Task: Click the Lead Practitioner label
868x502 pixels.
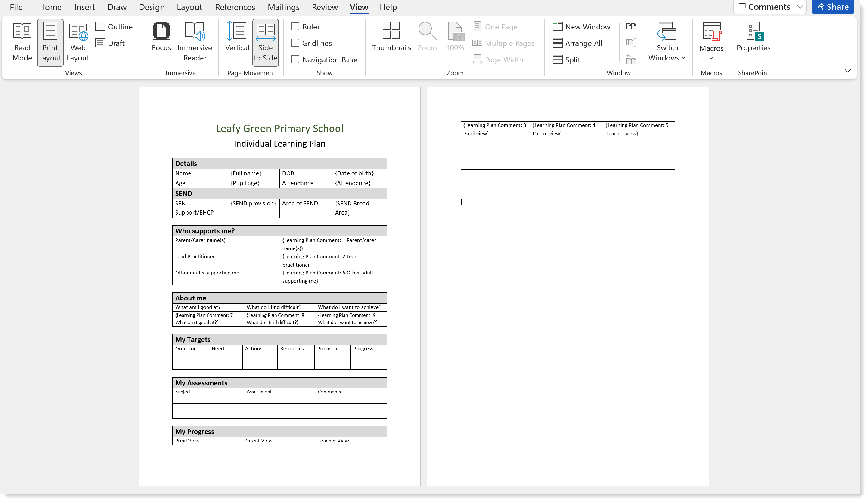Action: [x=195, y=257]
